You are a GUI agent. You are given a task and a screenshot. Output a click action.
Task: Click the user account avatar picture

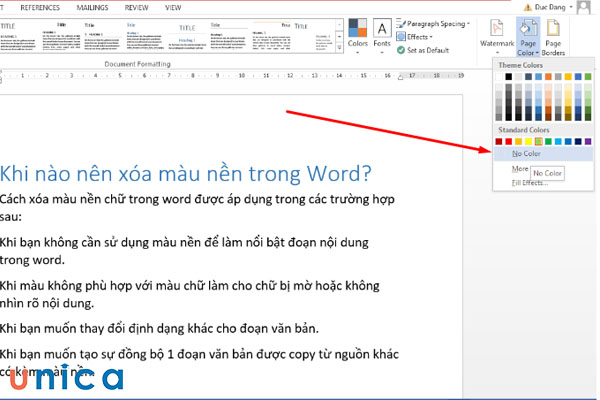tap(586, 6)
